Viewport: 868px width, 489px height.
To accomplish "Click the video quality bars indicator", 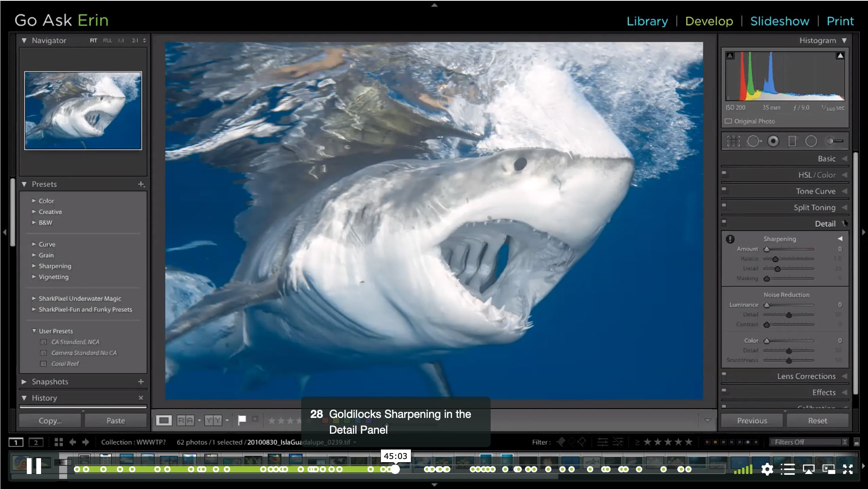I will (743, 469).
